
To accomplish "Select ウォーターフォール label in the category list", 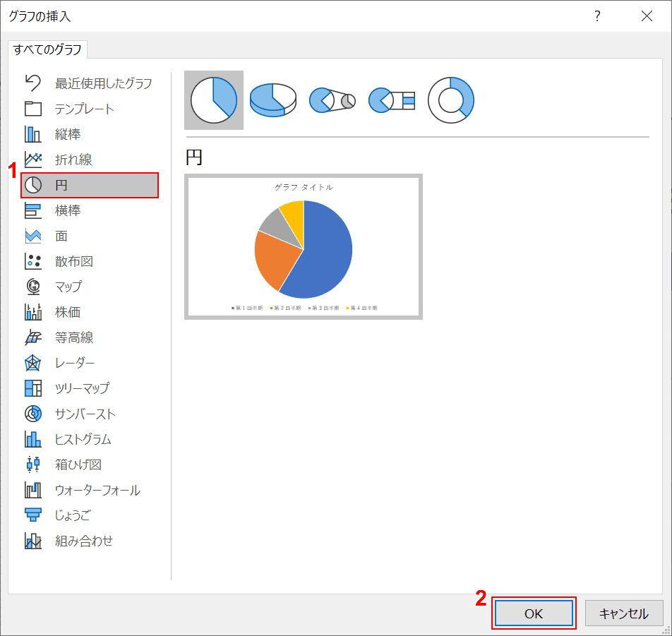I will [97, 490].
